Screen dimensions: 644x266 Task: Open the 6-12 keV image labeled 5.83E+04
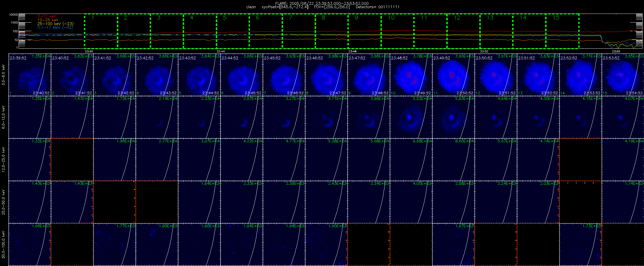pos(453,117)
